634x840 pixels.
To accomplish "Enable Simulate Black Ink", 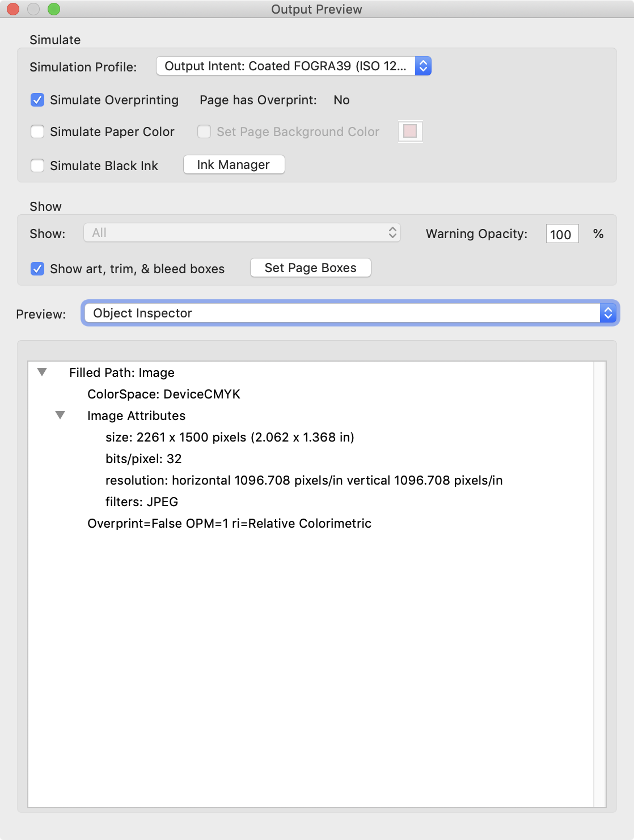I will pyautogui.click(x=37, y=166).
